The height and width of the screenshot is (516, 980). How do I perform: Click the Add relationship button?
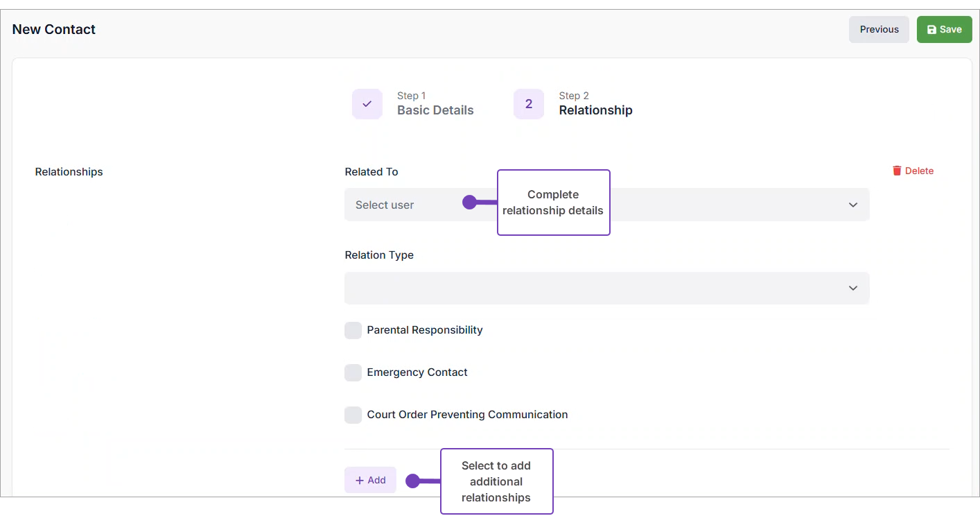[x=371, y=480]
